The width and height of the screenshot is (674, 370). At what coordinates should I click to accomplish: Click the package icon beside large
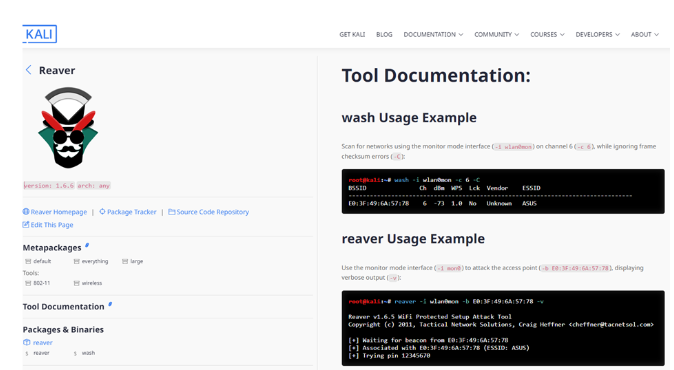coord(125,261)
